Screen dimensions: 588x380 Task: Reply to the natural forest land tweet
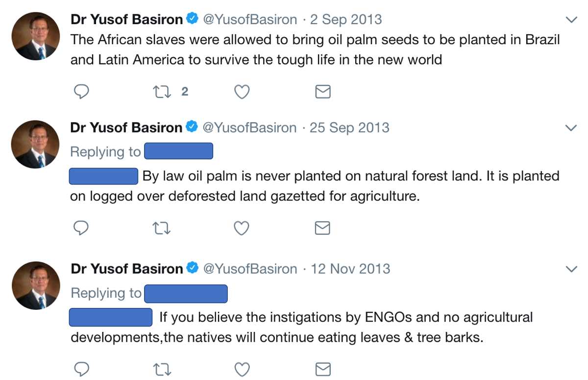(x=81, y=228)
